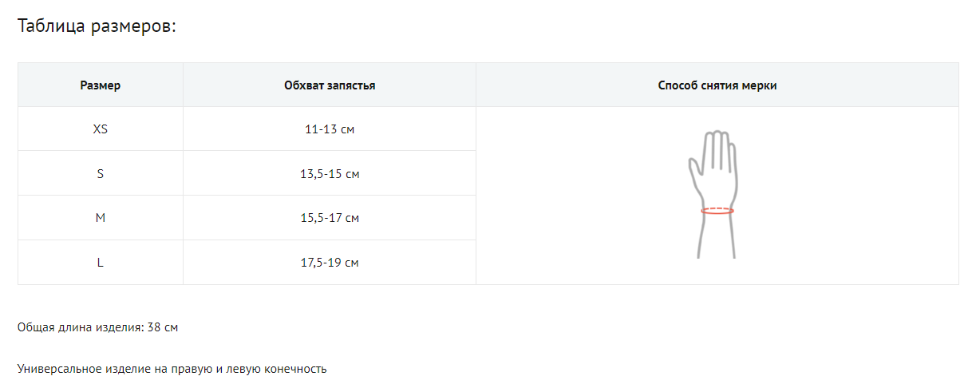
Task: Click the "Размер" column header
Action: 101,85
